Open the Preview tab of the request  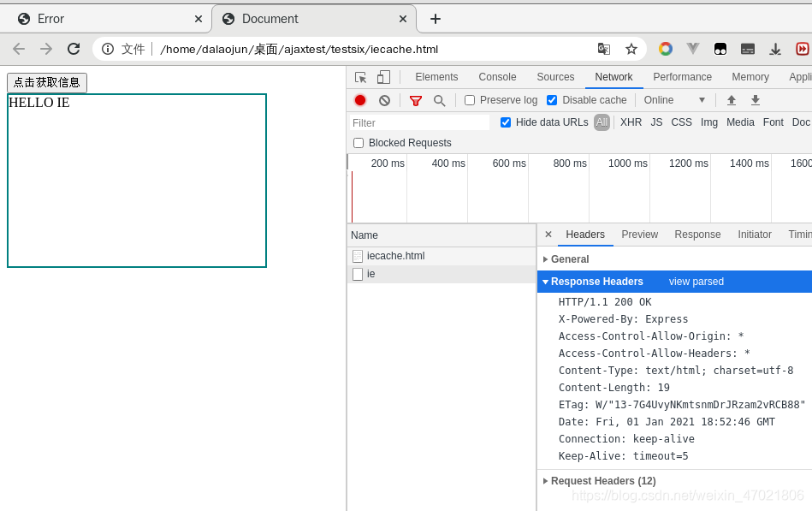[639, 235]
